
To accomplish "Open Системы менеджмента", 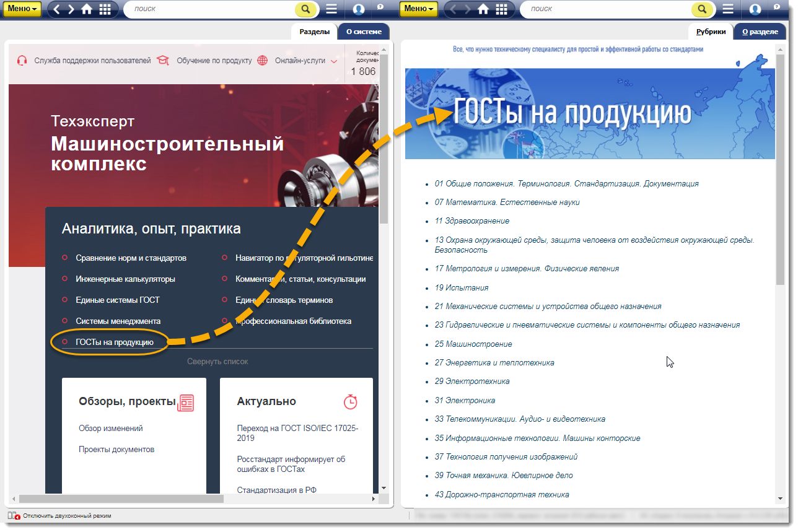I will pyautogui.click(x=118, y=321).
